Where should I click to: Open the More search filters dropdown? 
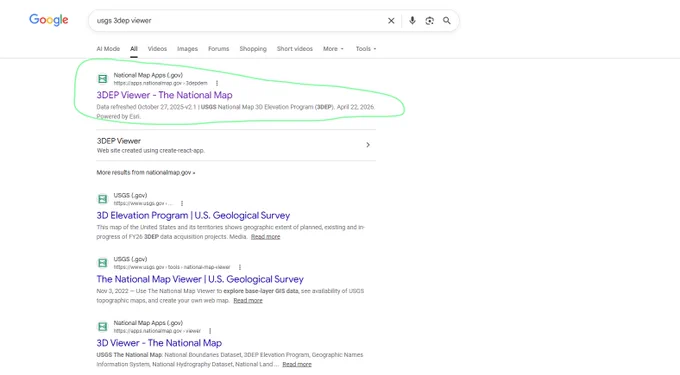[333, 49]
